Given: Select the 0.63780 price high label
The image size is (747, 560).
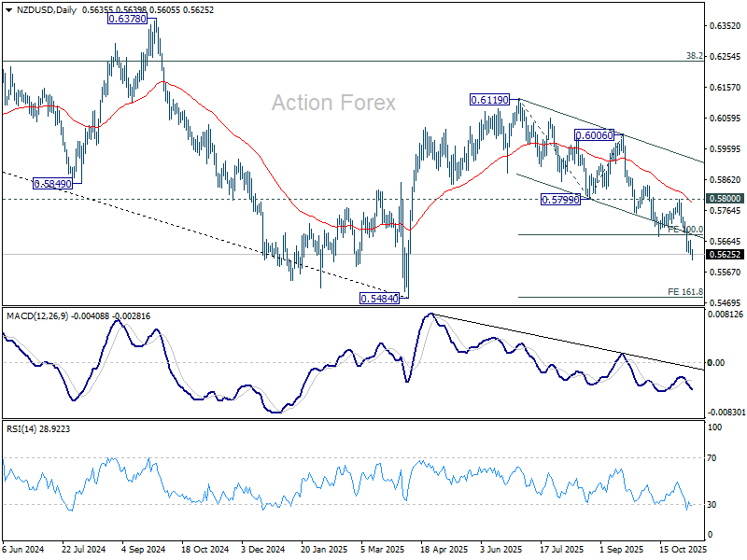Looking at the screenshot, I should [127, 19].
